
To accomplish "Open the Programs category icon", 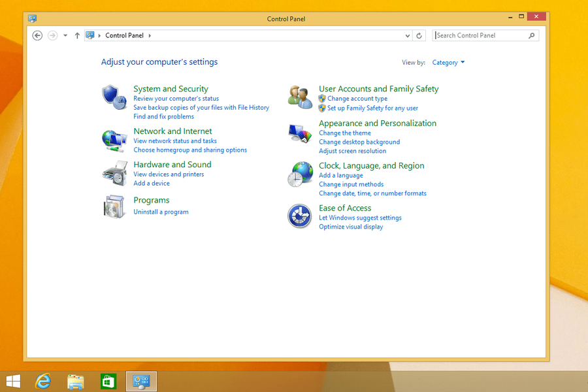I will coord(114,206).
